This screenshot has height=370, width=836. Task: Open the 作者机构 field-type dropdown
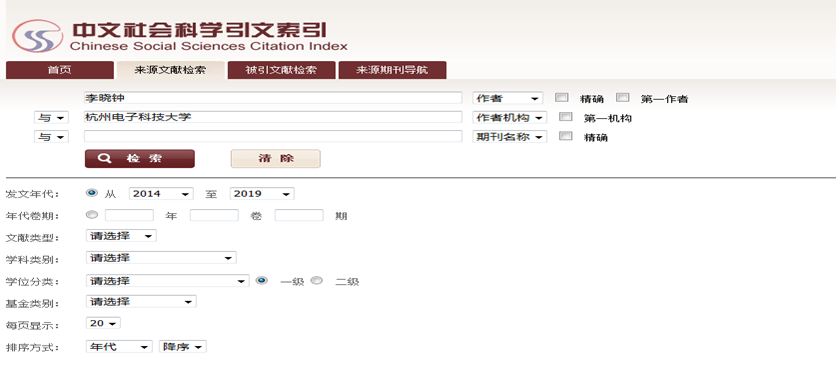click(510, 118)
